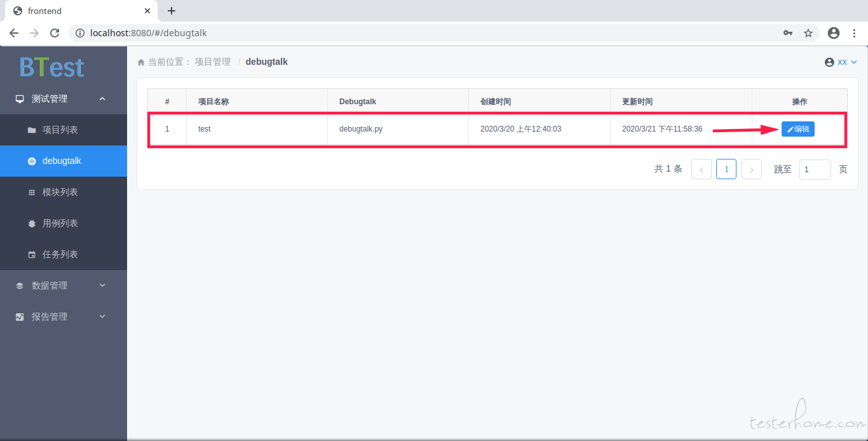
Task: Click the debugtalk breadcrumb text
Action: 267,62
